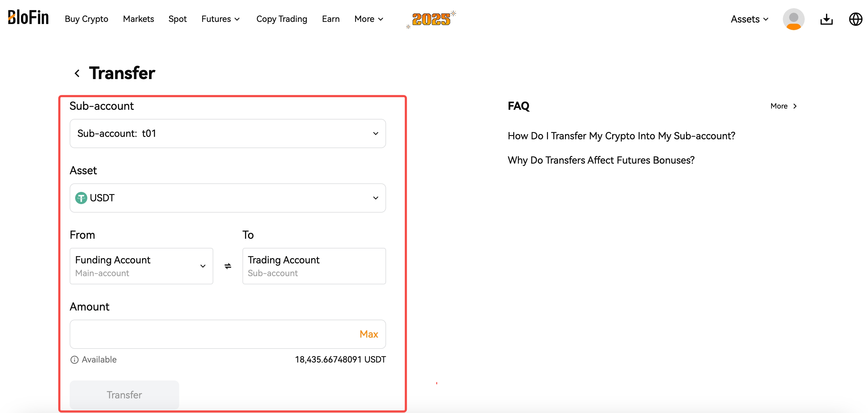
Task: Open the Buy Crypto page
Action: [86, 19]
